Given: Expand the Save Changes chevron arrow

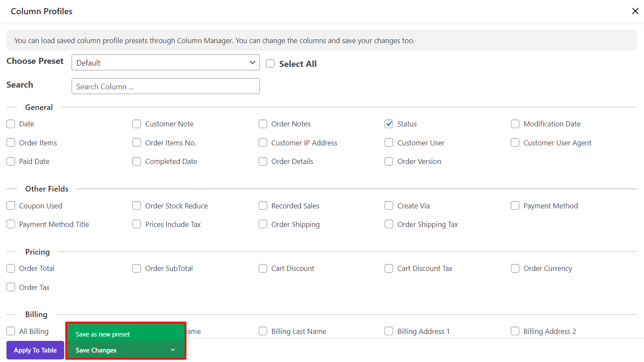Looking at the screenshot, I should point(173,350).
